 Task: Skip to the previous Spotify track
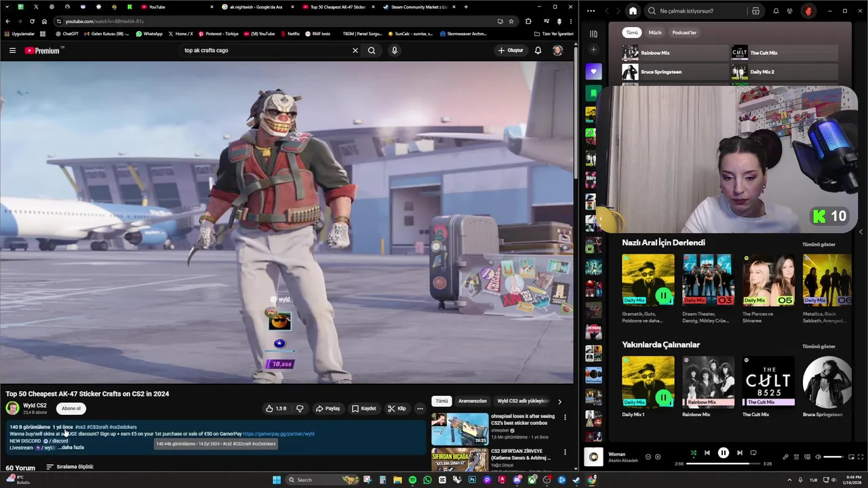(707, 453)
